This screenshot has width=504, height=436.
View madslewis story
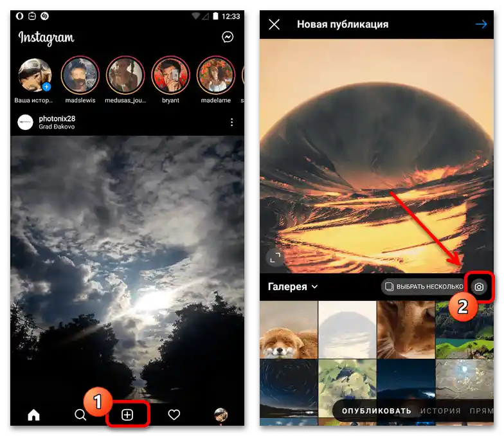80,75
